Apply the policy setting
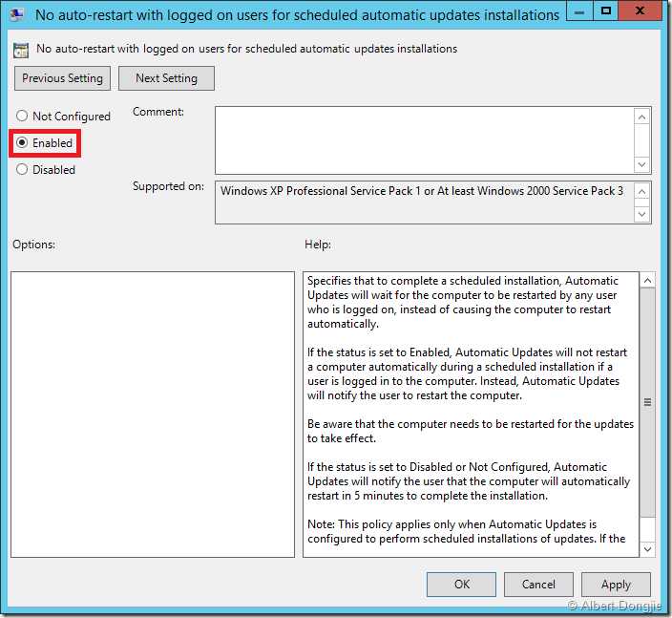Image resolution: width=672 pixels, height=618 pixels. 616,585
